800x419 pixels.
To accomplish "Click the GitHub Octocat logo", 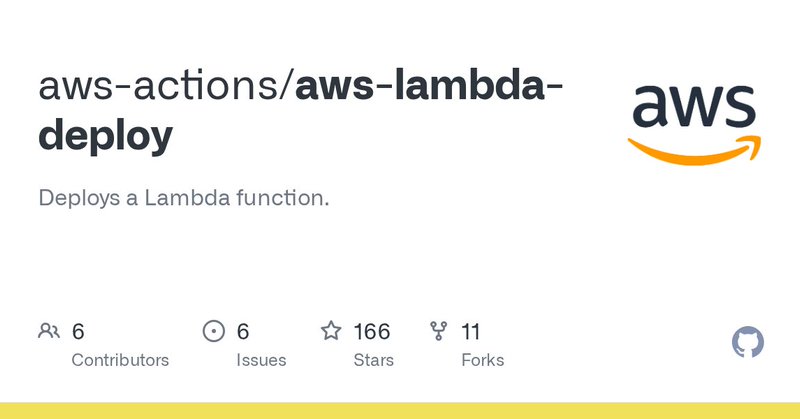I will pos(748,342).
